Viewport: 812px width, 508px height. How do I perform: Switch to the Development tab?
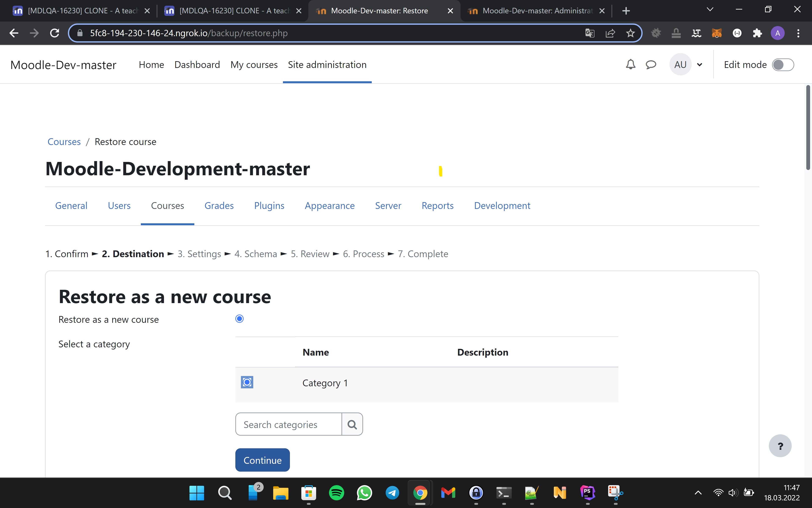click(502, 206)
